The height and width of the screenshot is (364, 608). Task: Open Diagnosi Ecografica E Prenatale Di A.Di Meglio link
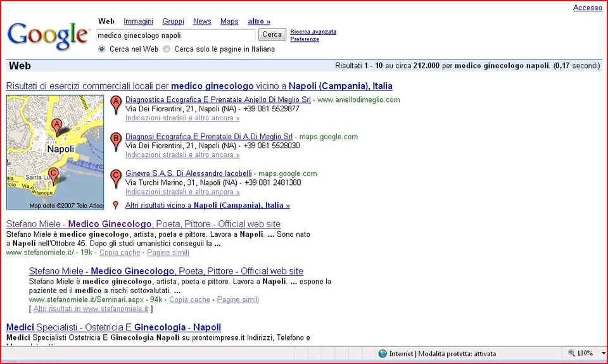[209, 137]
